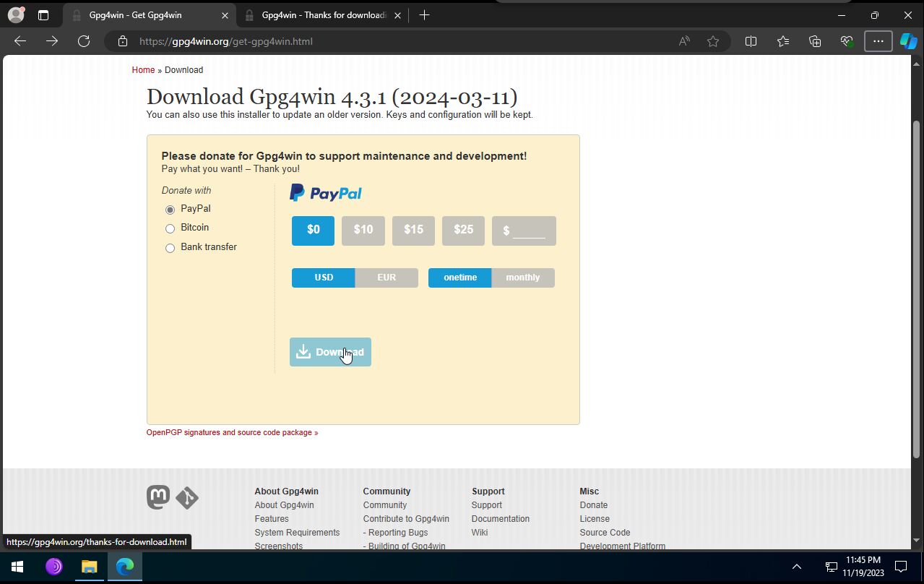Switch to the Thanks for downloading tab

tap(324, 15)
